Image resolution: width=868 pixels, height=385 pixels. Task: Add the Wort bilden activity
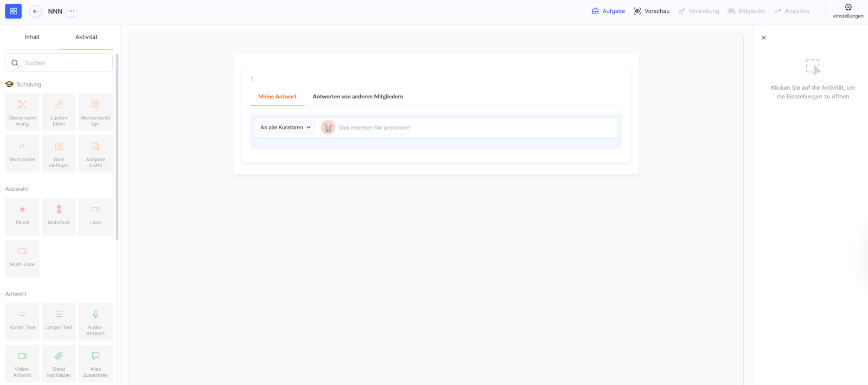[x=22, y=154]
